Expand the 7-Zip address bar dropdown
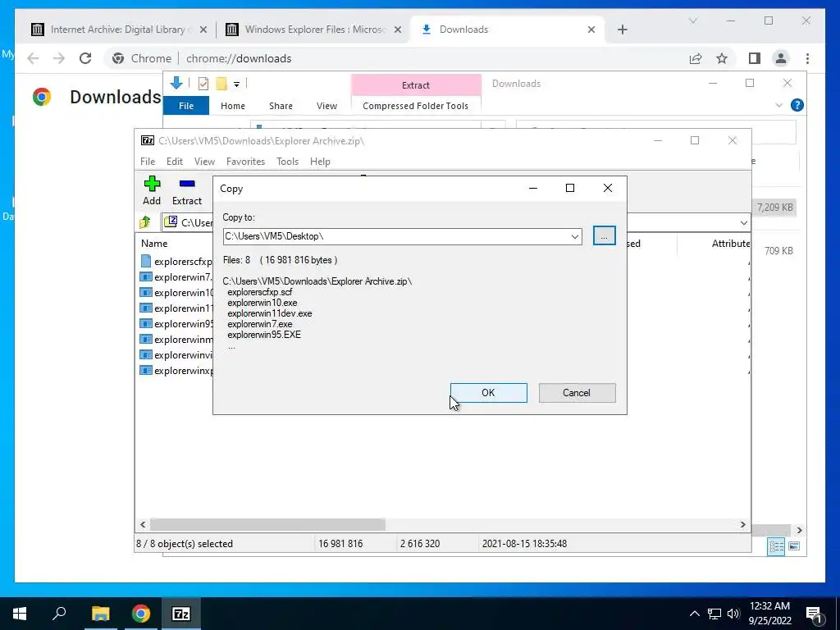Viewport: 840px width, 630px height. tap(743, 223)
